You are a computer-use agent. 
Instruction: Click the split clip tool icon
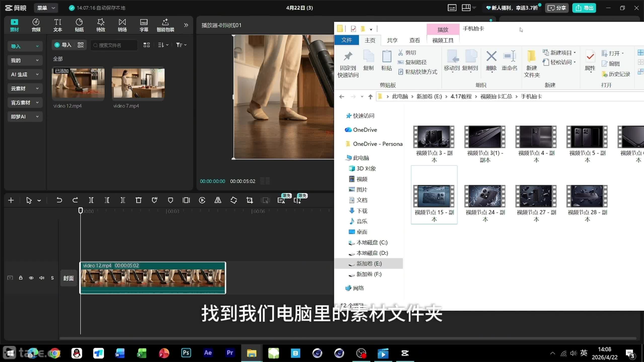(x=91, y=200)
